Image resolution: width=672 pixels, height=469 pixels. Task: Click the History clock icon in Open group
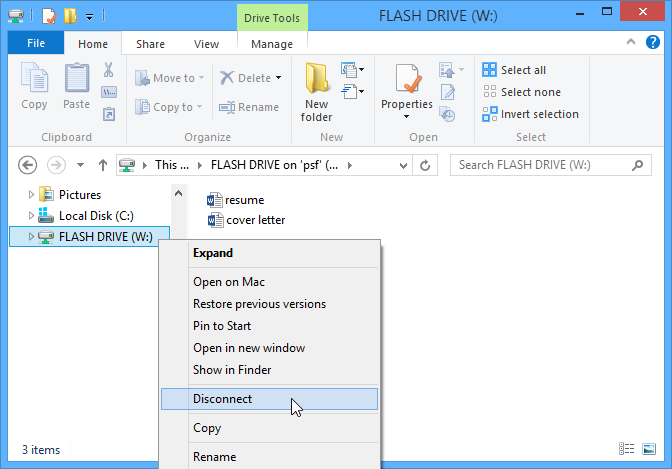click(x=447, y=114)
